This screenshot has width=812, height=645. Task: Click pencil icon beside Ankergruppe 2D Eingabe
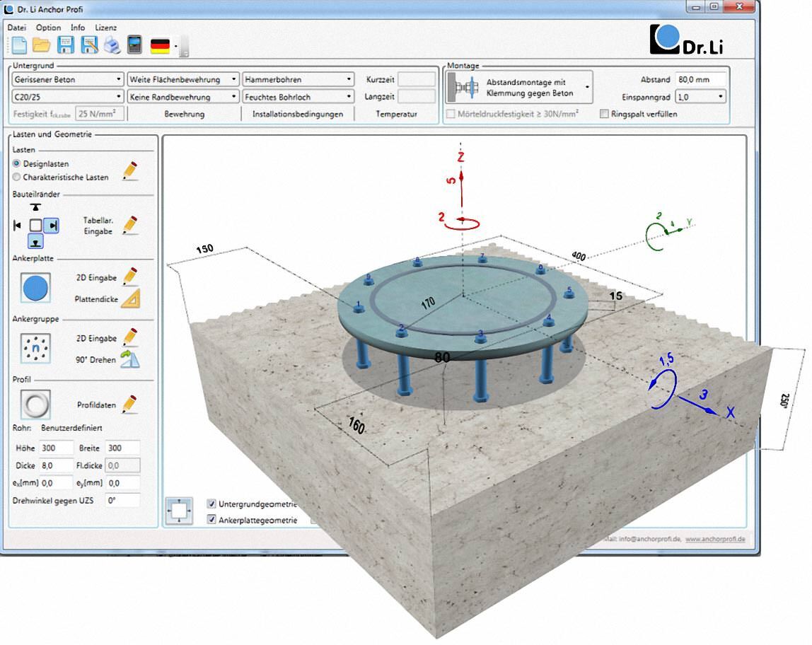tap(130, 337)
